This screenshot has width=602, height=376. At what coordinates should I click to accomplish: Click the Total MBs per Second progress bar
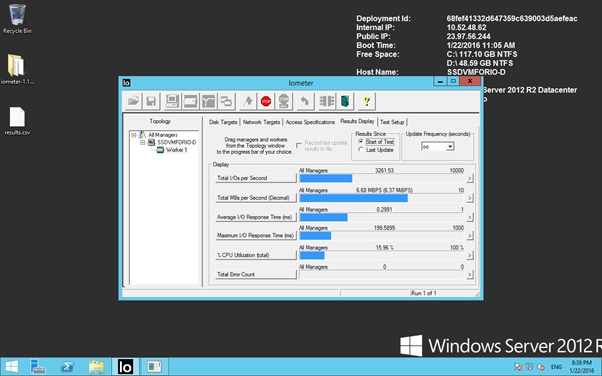[x=382, y=198]
